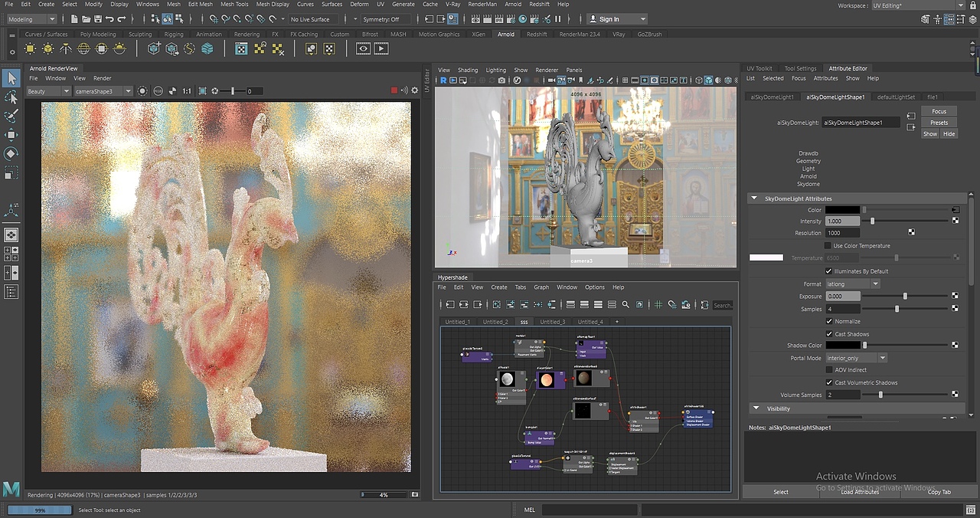Click the Hypershade zoom magnifier icon

pyautogui.click(x=626, y=305)
